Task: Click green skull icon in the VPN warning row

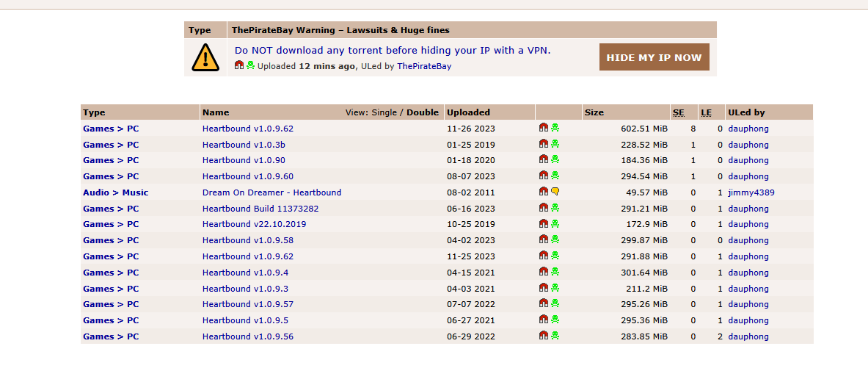Action: pyautogui.click(x=250, y=65)
